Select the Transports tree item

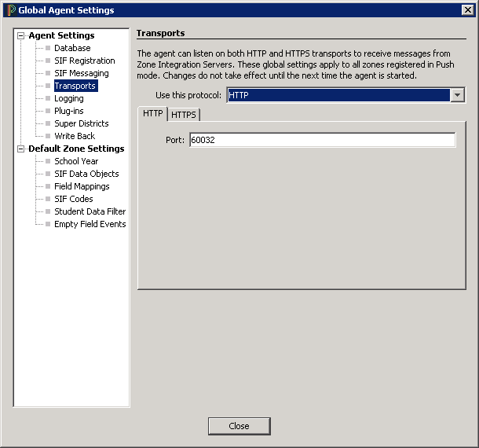coord(75,86)
